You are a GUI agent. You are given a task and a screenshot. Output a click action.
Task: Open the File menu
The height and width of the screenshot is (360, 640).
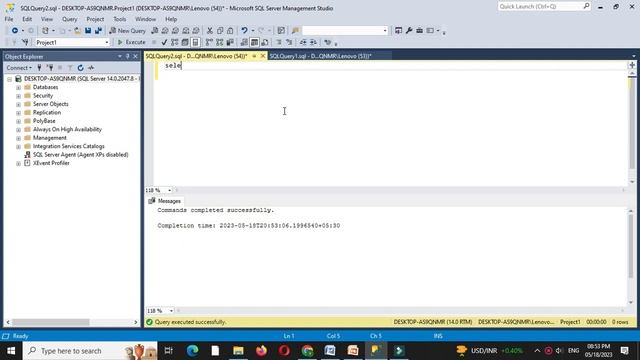tap(9, 19)
